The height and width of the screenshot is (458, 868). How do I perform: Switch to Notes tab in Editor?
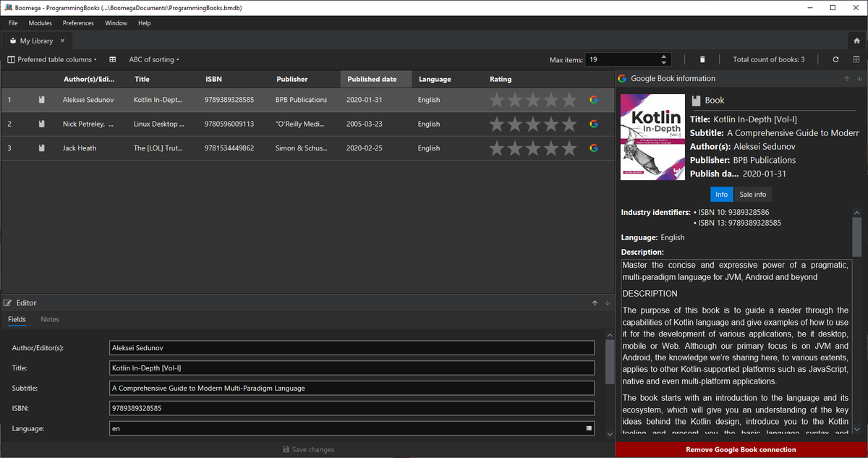click(50, 319)
